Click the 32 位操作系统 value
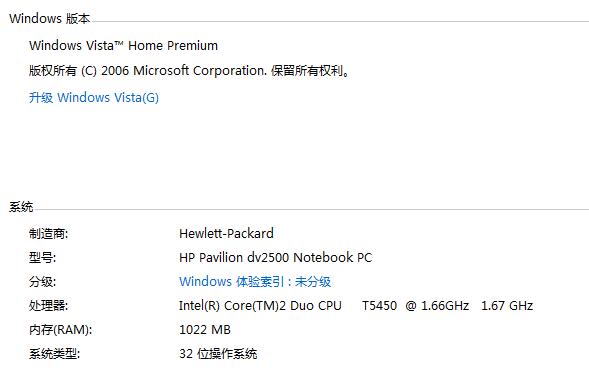 [x=218, y=354]
